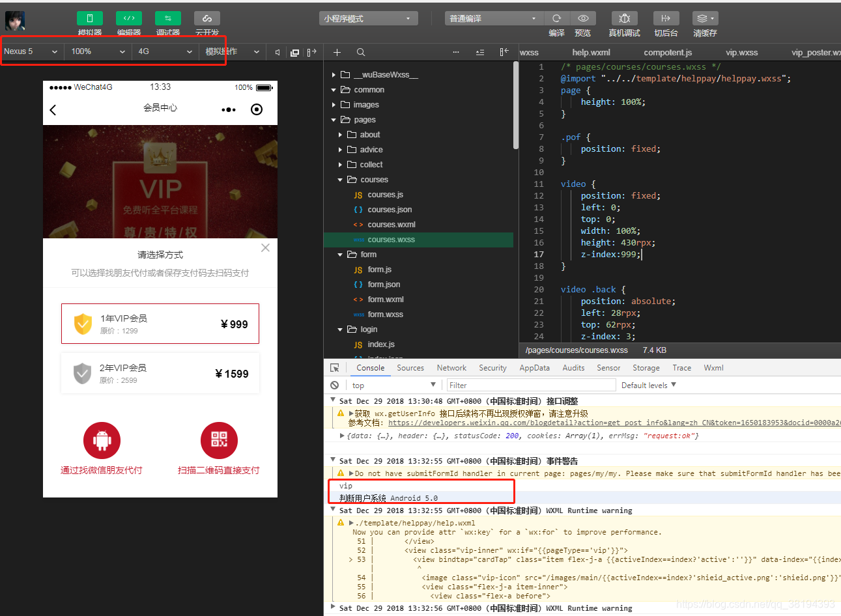Viewport: 841px width, 616px height.
Task: Open the console top context dropdown
Action: (394, 385)
